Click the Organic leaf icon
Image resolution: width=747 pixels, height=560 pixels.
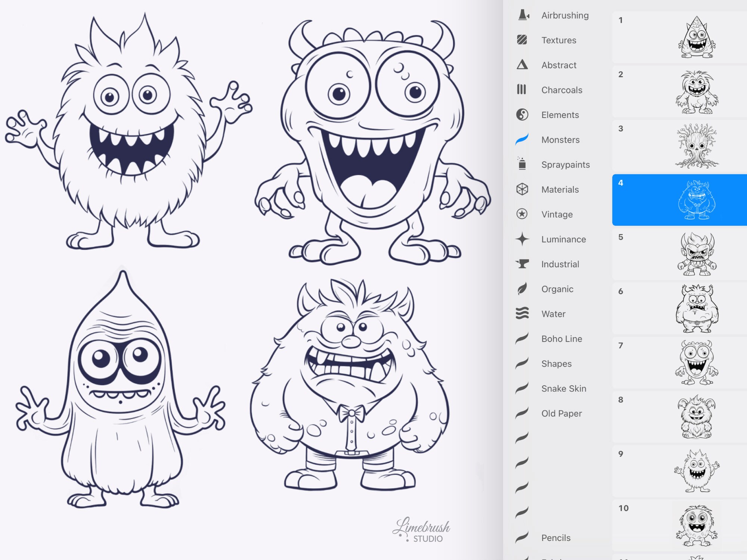point(523,289)
